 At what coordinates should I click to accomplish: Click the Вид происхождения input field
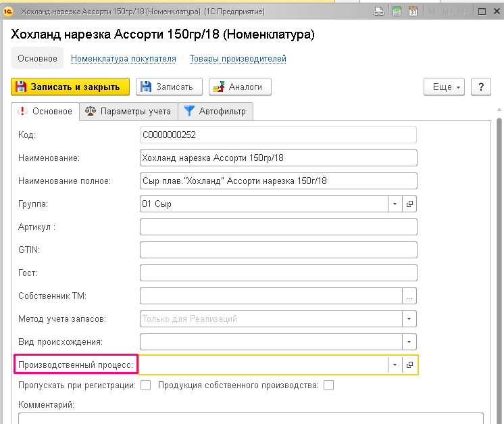coord(271,342)
